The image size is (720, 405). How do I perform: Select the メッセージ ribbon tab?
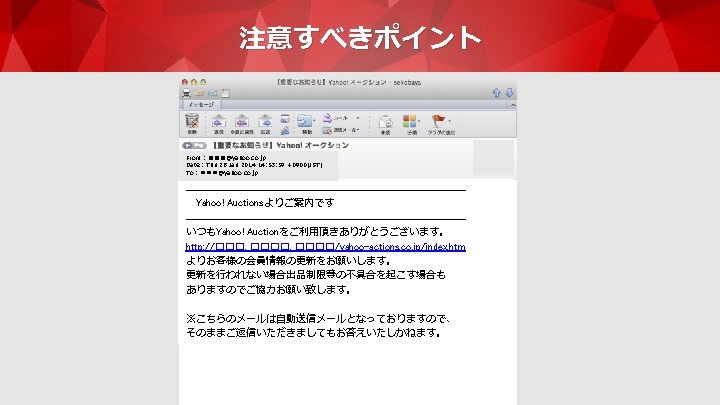201,105
